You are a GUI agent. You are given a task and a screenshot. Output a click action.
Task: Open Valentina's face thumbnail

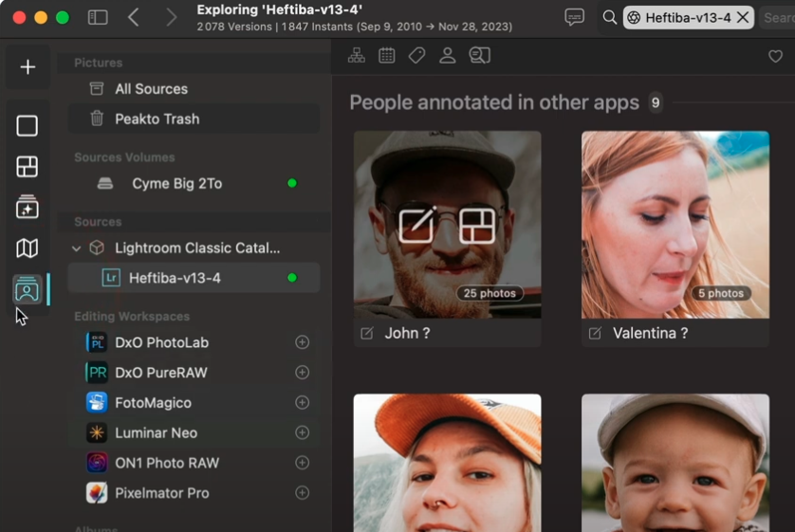[x=675, y=225]
